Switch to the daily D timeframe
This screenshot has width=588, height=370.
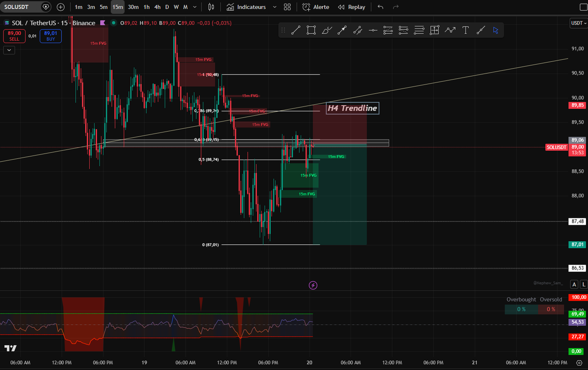pyautogui.click(x=167, y=7)
